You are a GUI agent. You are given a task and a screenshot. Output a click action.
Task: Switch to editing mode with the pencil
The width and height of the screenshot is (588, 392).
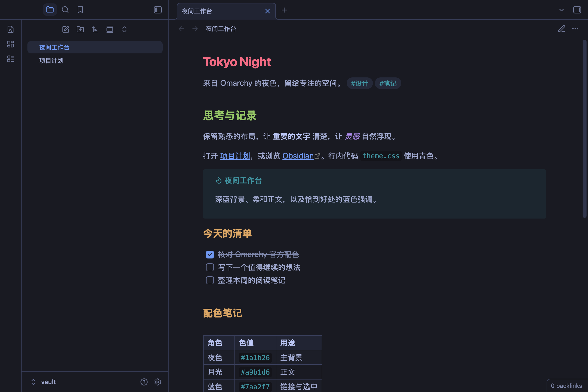click(x=562, y=29)
